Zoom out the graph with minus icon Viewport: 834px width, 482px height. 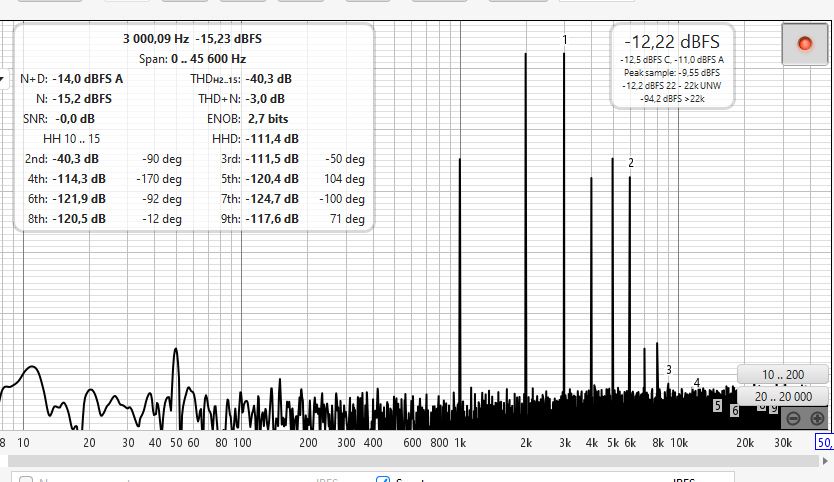(x=793, y=419)
